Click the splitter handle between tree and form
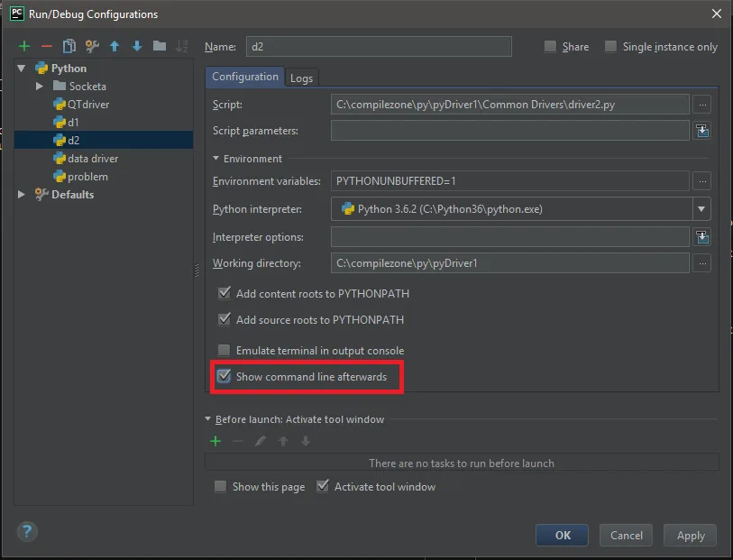This screenshot has width=733, height=560. (197, 271)
